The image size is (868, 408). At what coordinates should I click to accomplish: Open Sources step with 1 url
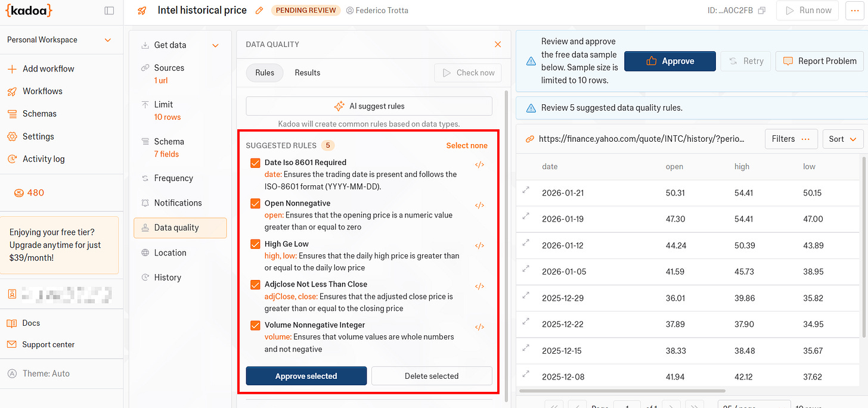click(180, 74)
